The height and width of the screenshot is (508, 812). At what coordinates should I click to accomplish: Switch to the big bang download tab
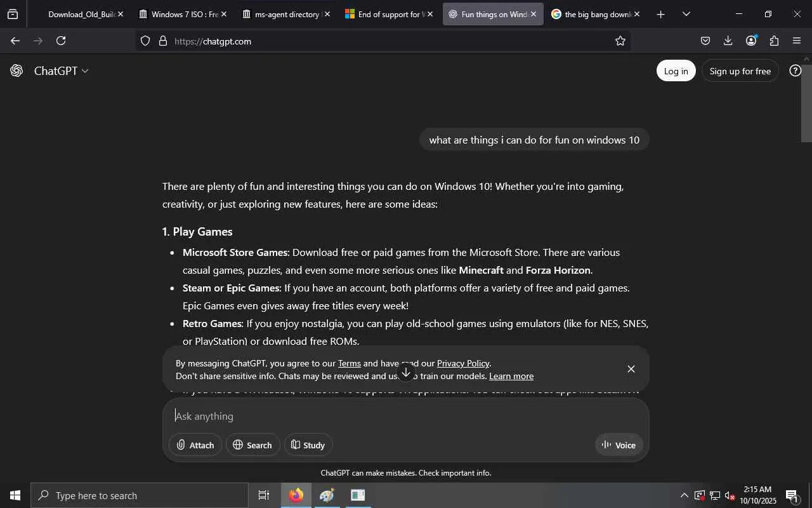[x=595, y=14]
